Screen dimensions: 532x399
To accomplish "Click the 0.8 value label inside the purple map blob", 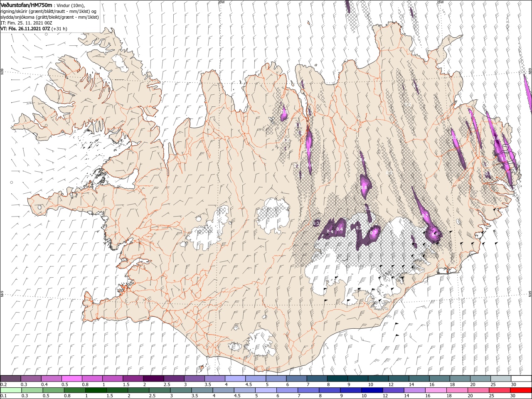I will pyautogui.click(x=364, y=188).
